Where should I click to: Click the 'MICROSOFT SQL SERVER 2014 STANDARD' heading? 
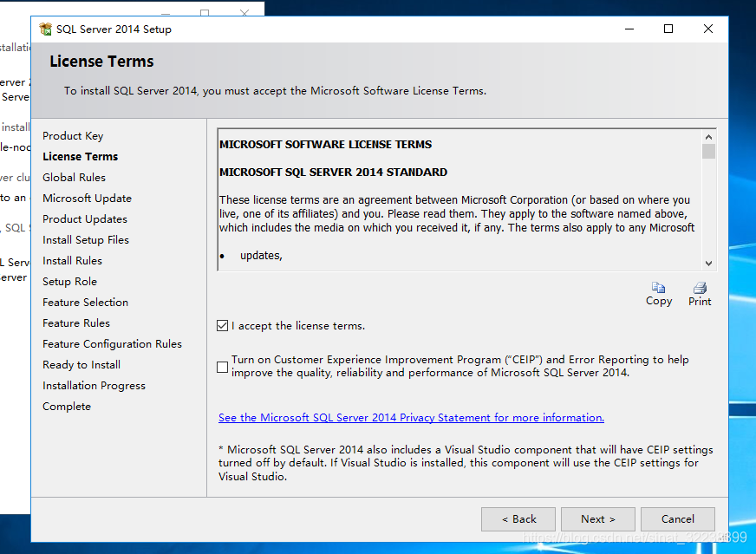pyautogui.click(x=333, y=173)
